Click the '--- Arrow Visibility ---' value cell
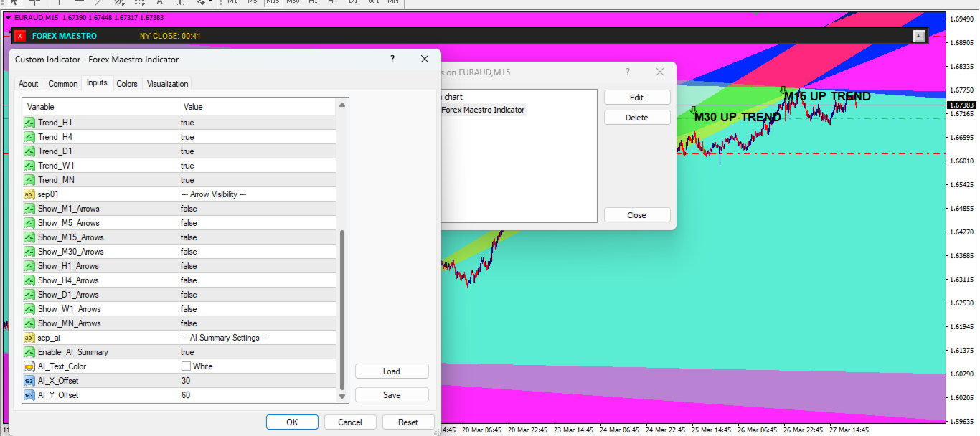Screen dimensions: 980x436 257,194
